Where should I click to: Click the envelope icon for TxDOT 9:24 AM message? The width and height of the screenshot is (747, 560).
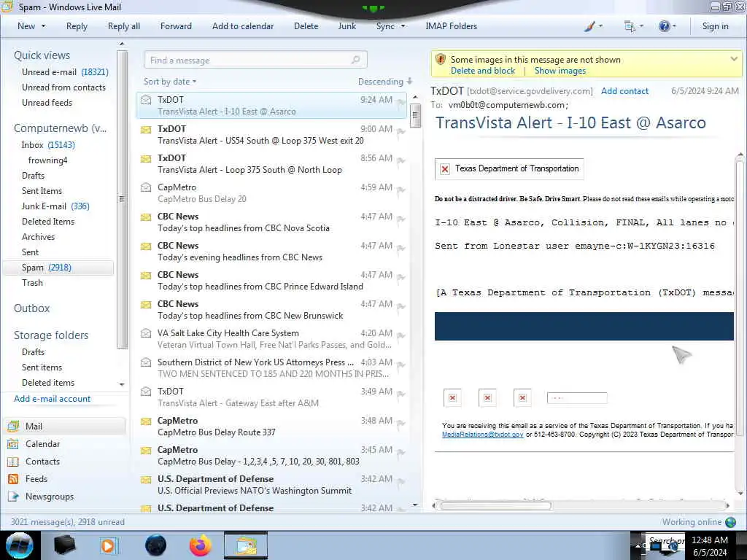(146, 100)
